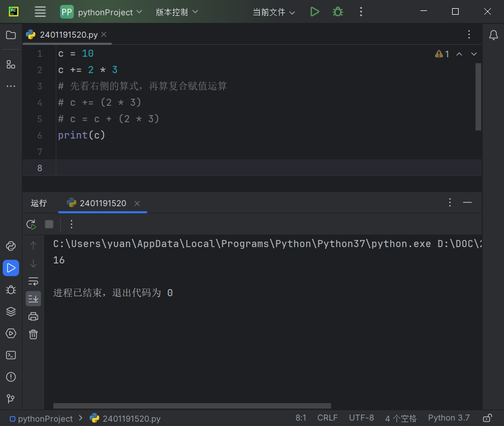
Task: Open the Structure tool window
Action: (11, 64)
